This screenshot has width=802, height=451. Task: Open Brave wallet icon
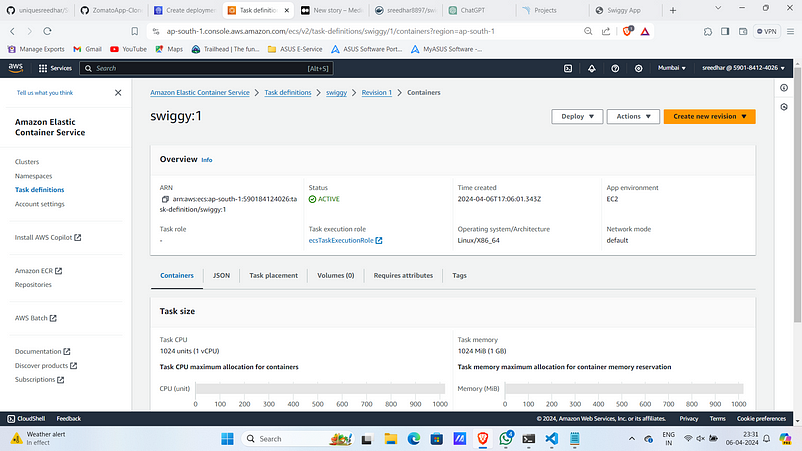click(743, 31)
